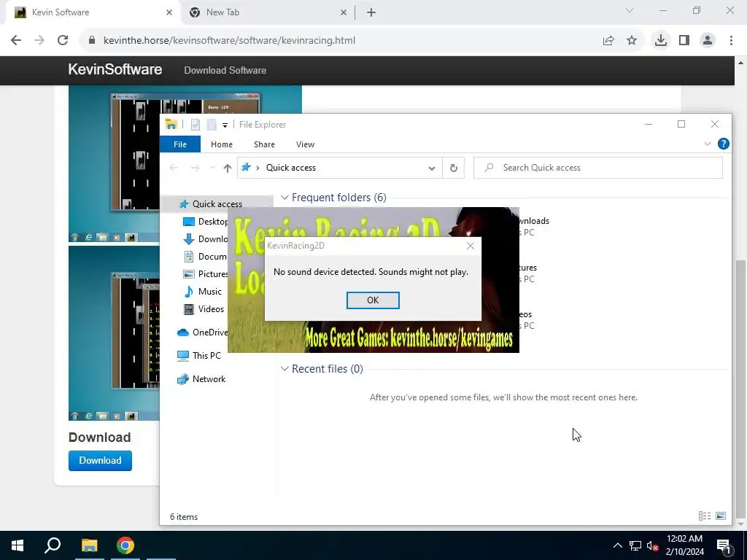Close the KevinRacing2D sound warning dialog
This screenshot has height=560, width=747.
pos(471,246)
